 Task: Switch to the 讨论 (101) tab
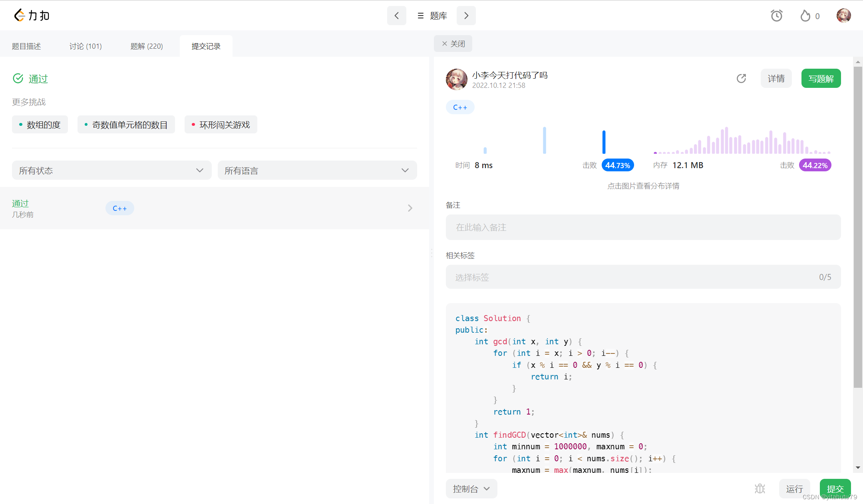coord(84,46)
